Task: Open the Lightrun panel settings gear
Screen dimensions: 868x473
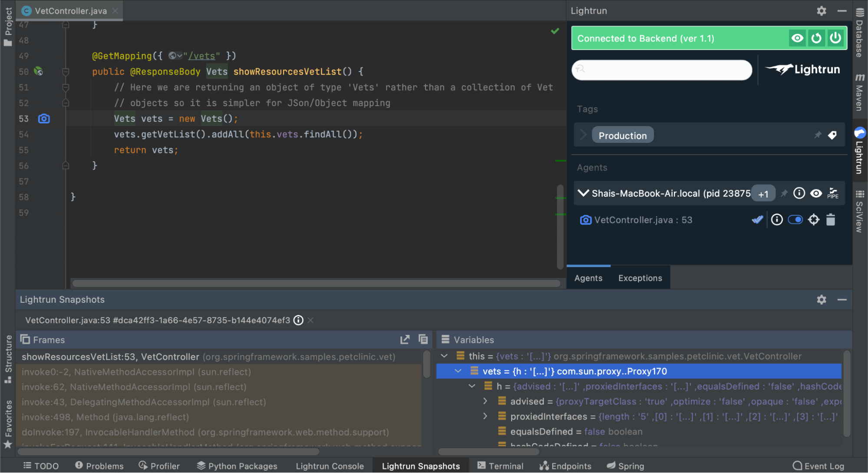Action: 821,11
